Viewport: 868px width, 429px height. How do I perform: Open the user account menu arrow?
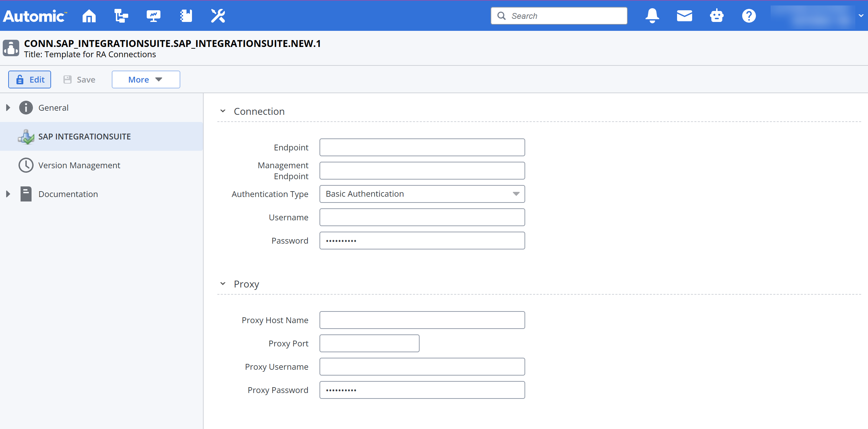[x=861, y=16]
